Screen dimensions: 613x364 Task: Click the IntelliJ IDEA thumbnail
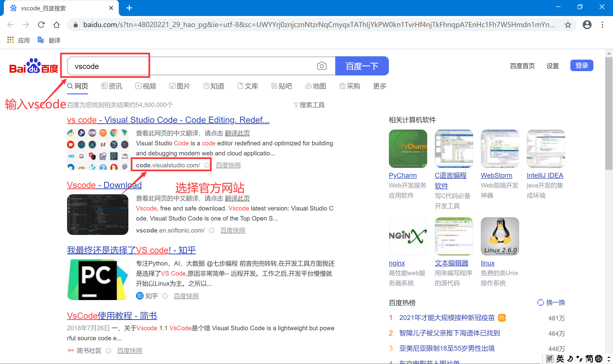point(545,149)
